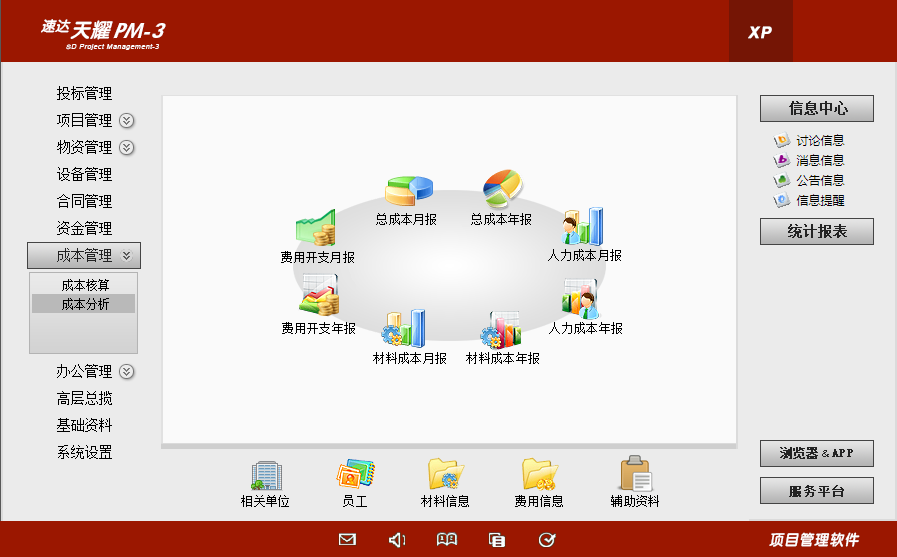Open the 总成本年报 pie chart icon
The width and height of the screenshot is (897, 557).
502,188
